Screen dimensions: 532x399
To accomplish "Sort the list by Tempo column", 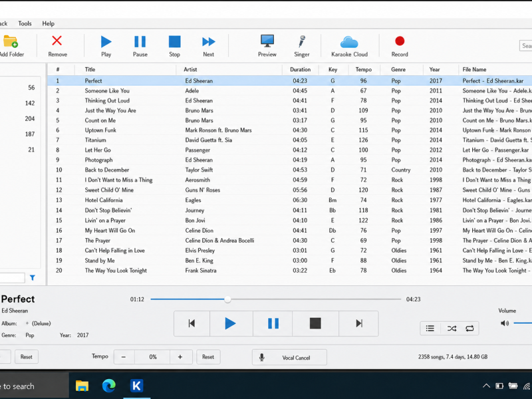I will [364, 70].
